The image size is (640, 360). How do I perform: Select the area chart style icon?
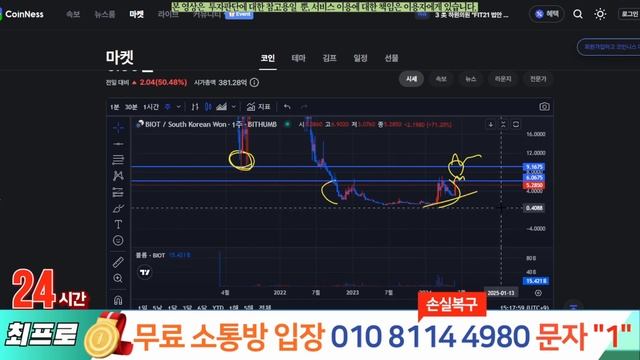tap(221, 107)
